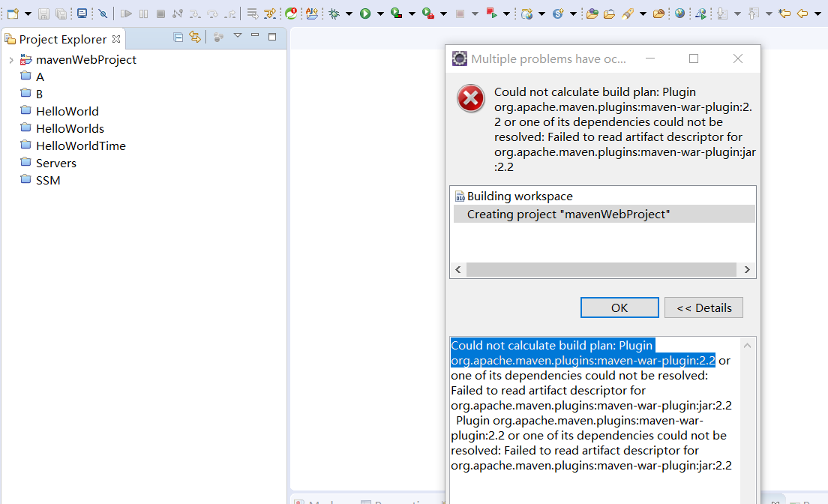Select the Project Explorer tab
The image size is (828, 504).
(62, 39)
